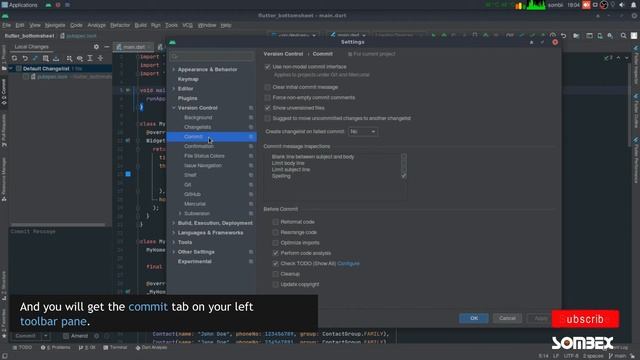Enable Suggest to move uncommitted changes checkbox
The width and height of the screenshot is (640, 360).
click(268, 118)
